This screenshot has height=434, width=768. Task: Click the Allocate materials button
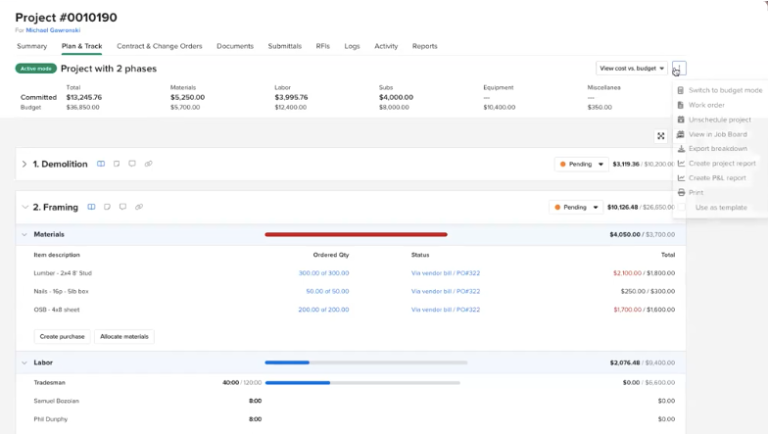click(x=124, y=337)
